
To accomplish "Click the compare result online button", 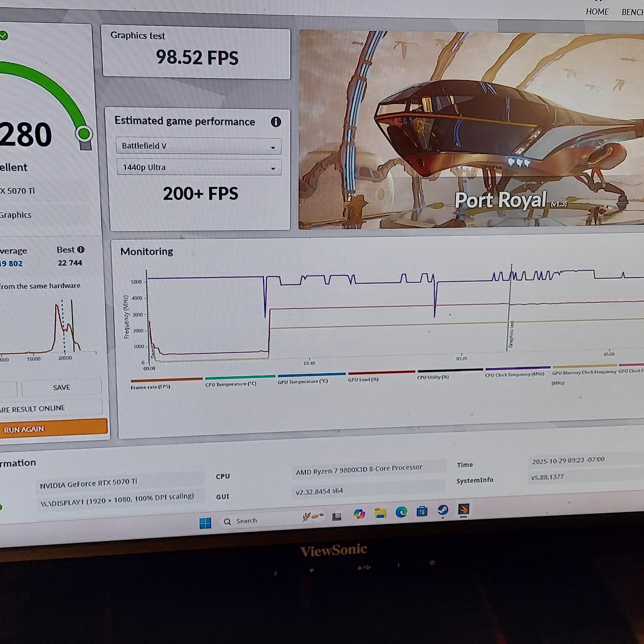I will coord(51,408).
